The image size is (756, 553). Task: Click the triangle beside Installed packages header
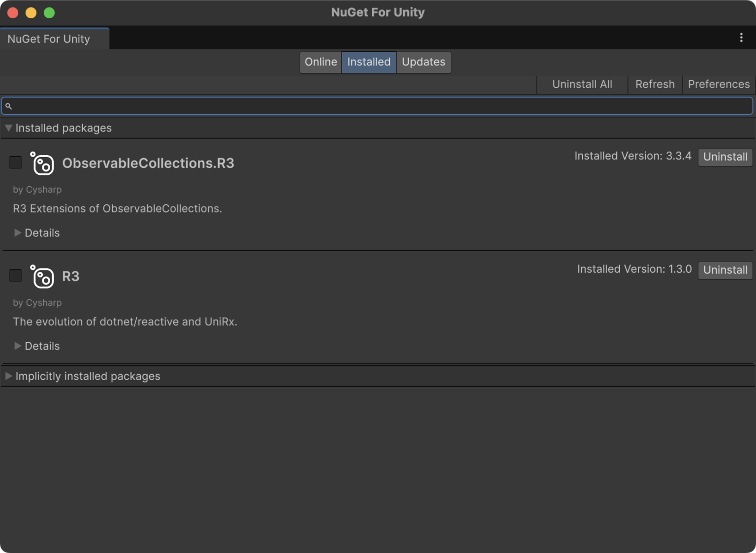8,128
